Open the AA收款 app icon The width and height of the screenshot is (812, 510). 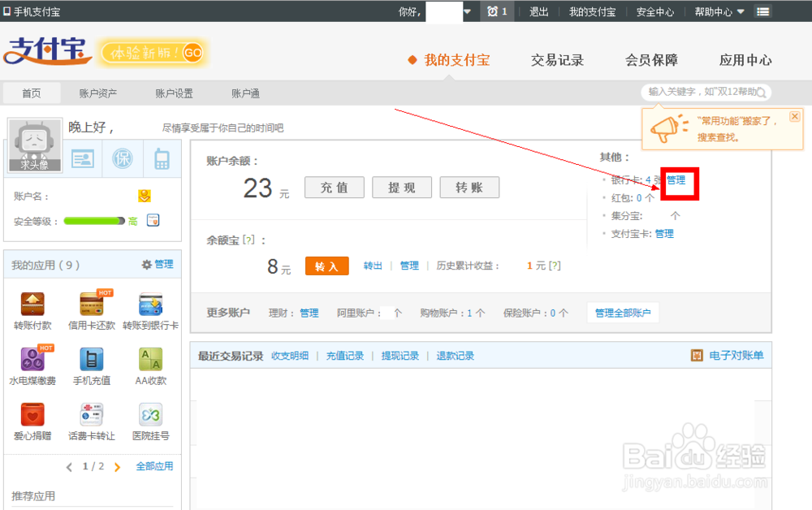tap(151, 359)
